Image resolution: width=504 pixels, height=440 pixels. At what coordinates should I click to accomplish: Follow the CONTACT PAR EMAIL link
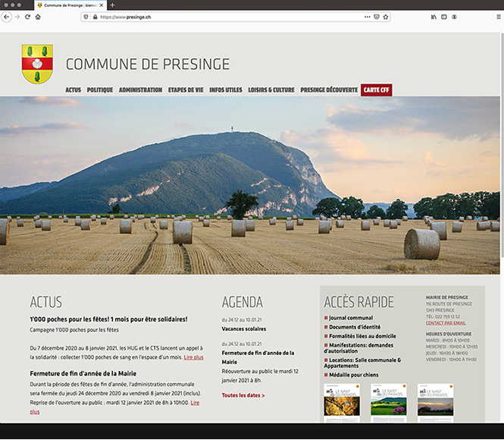pyautogui.click(x=446, y=322)
